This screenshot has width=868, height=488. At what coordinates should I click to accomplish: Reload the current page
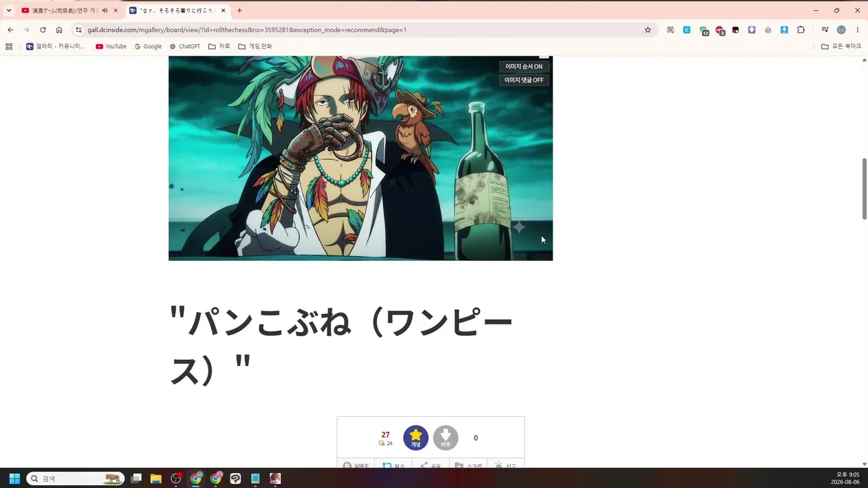[43, 30]
